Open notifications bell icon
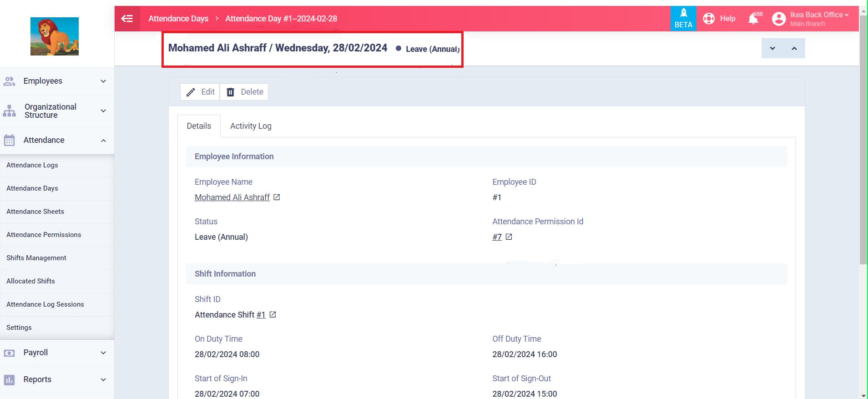Screen dimensions: 868x399 [753, 19]
